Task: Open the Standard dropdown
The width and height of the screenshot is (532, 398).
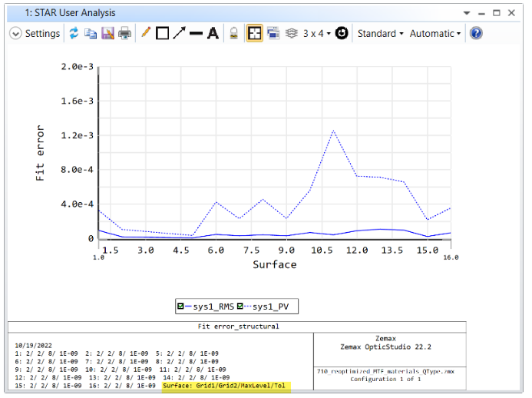Action: click(380, 34)
